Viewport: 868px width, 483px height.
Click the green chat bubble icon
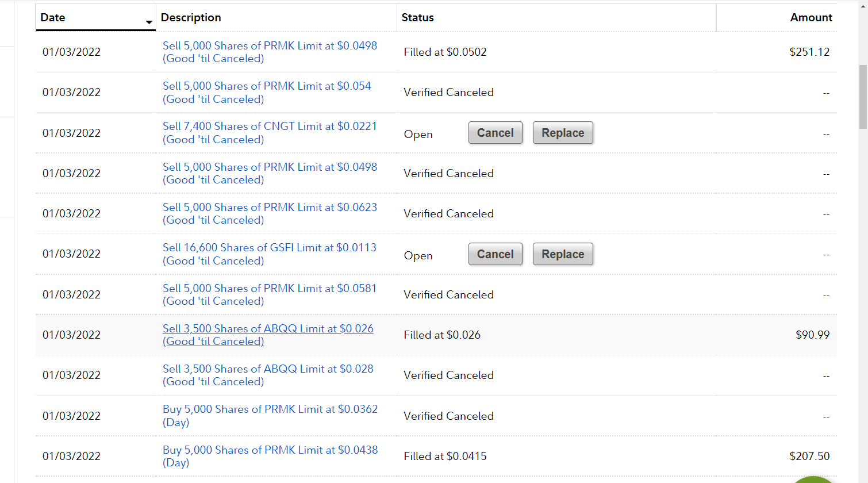click(813, 480)
